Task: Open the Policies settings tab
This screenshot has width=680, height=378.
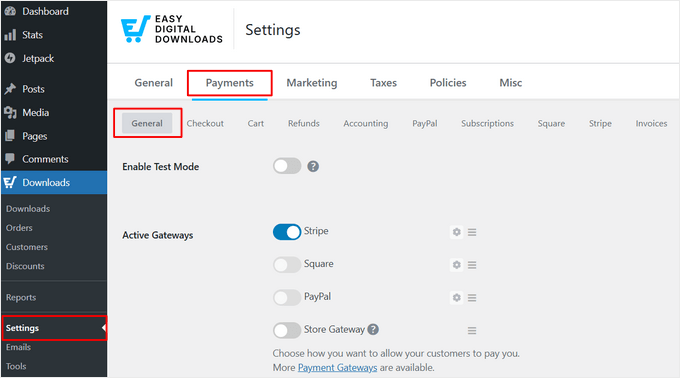Action: 448,83
